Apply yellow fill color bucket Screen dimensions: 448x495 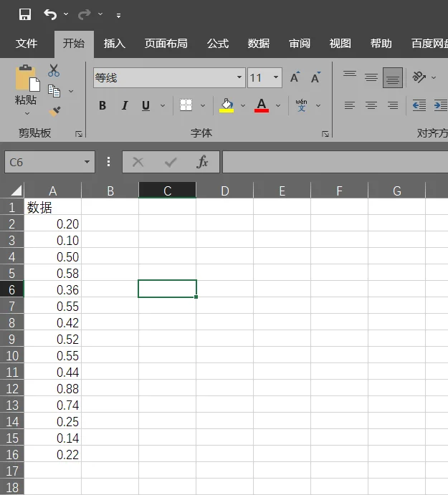(x=227, y=105)
